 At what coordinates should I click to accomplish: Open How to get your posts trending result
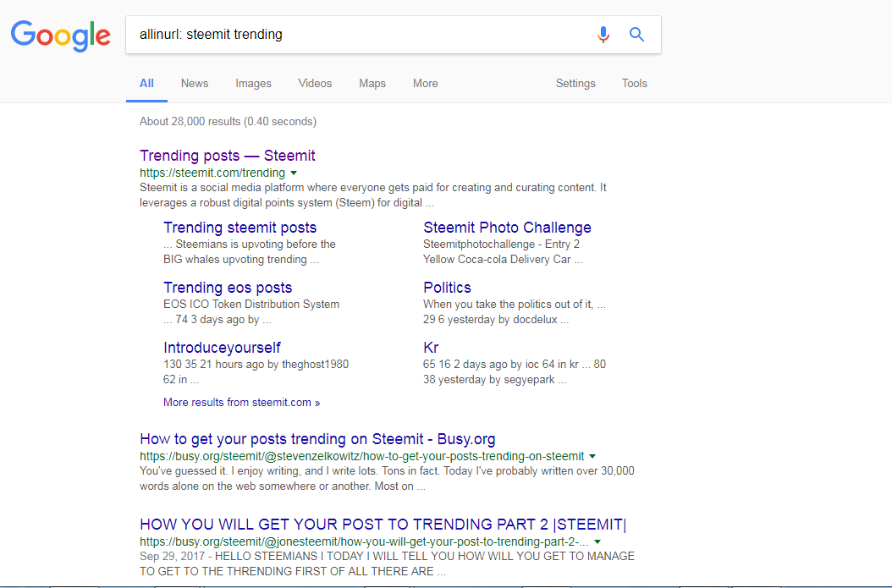coord(317,439)
